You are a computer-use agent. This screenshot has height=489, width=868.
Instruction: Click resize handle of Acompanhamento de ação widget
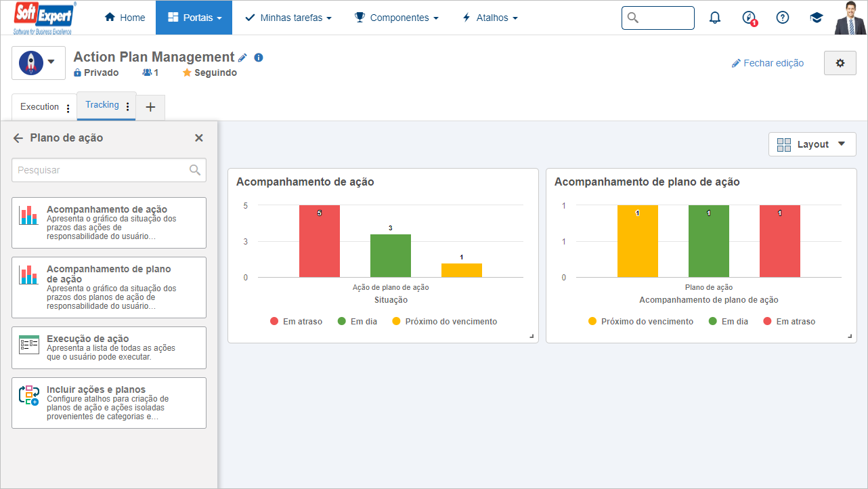[x=531, y=337]
